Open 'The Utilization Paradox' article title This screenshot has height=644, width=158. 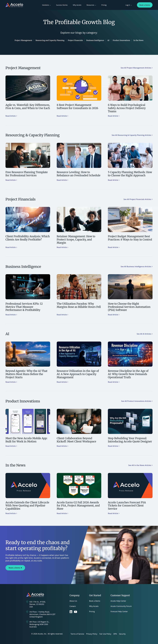click(x=79, y=305)
